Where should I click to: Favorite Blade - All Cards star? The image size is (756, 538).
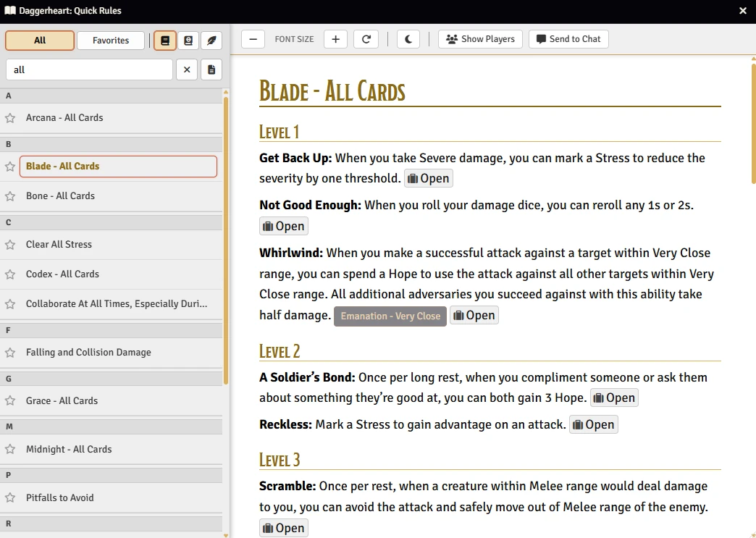(x=10, y=167)
